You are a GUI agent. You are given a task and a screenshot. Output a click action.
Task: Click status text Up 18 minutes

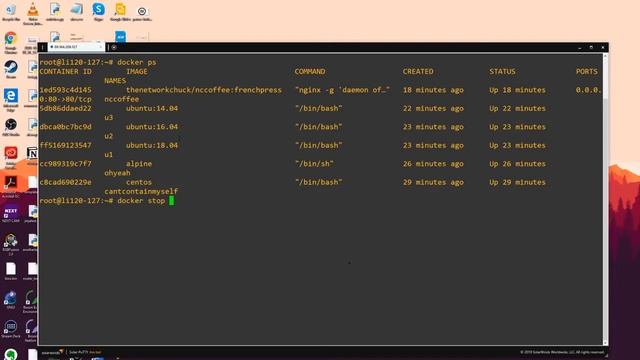coord(518,90)
